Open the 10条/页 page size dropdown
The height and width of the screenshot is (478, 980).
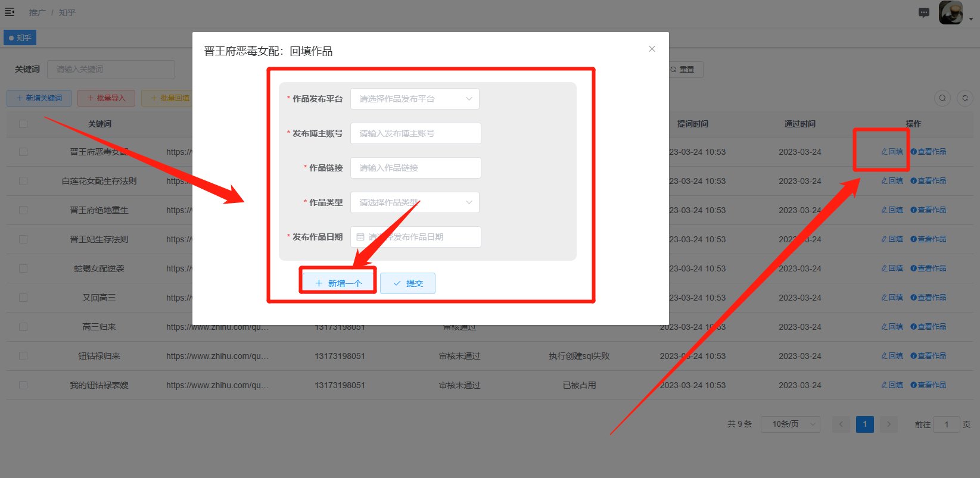(x=790, y=424)
